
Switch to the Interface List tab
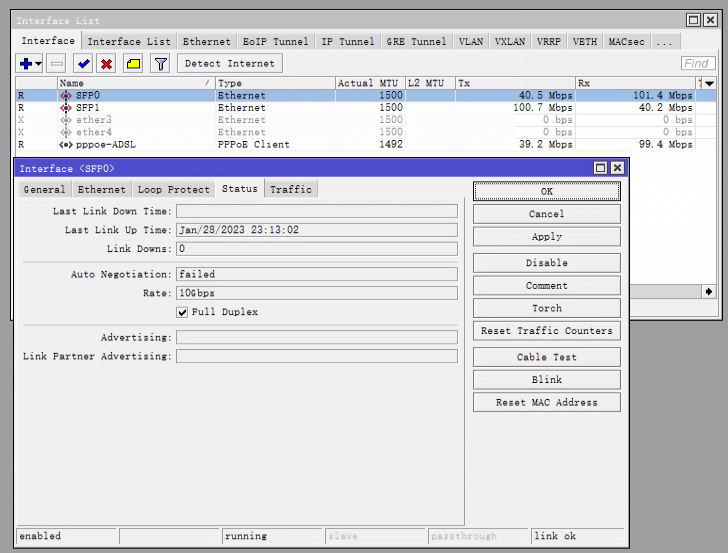(x=129, y=41)
